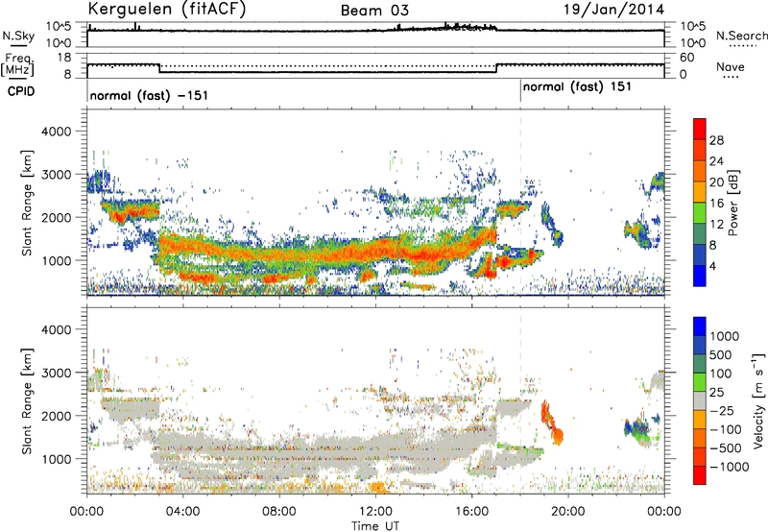Click the '18' frequency axis value
Viewport: 768px width, 532px height.
click(x=64, y=58)
